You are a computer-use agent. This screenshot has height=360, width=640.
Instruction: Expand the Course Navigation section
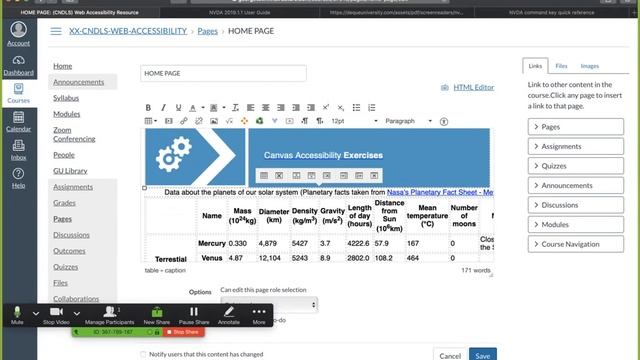[576, 244]
